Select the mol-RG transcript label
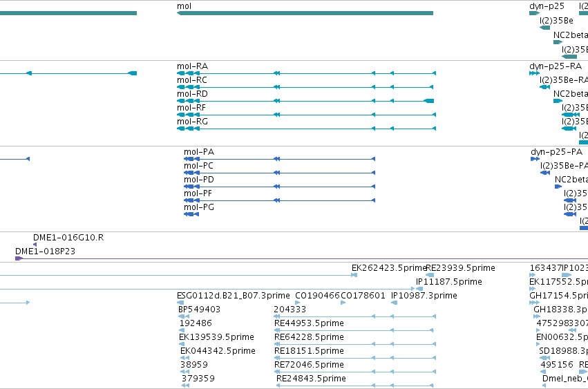This screenshot has width=588, height=389. (192, 122)
